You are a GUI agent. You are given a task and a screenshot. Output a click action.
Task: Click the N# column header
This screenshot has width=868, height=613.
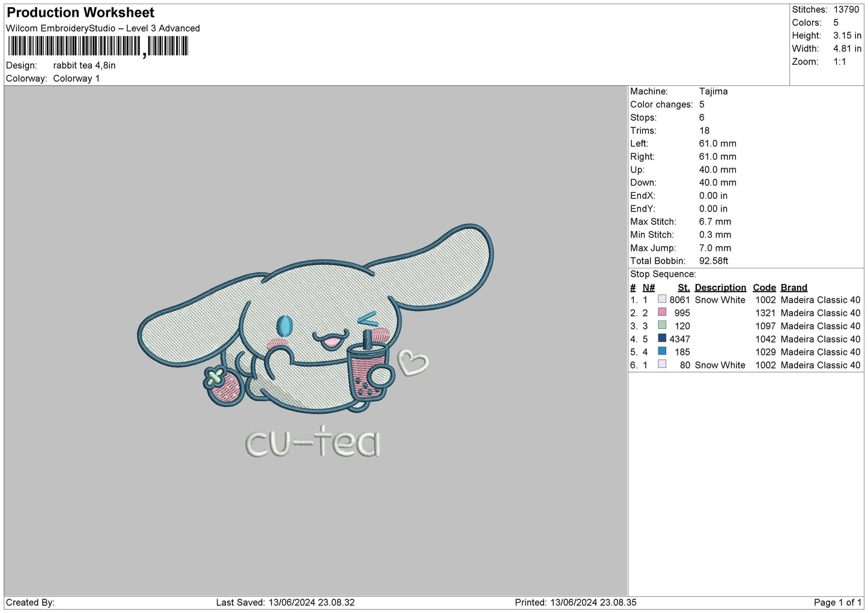pyautogui.click(x=649, y=288)
